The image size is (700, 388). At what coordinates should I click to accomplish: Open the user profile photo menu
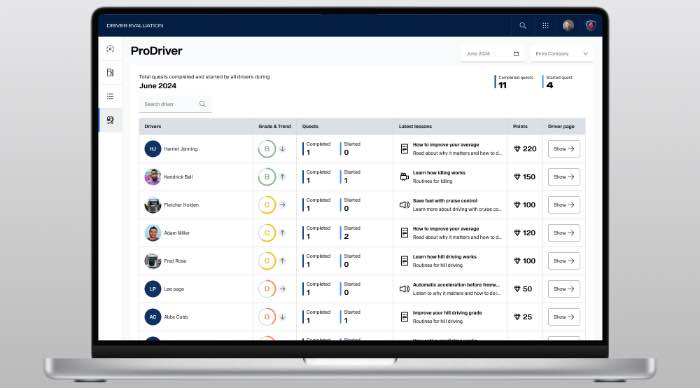[x=568, y=25]
